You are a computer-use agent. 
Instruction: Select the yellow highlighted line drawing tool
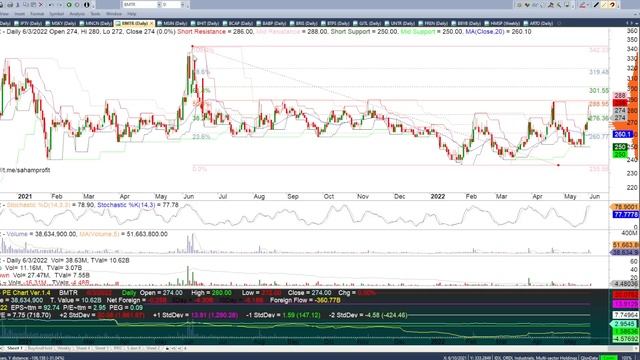pyautogui.click(x=604, y=4)
